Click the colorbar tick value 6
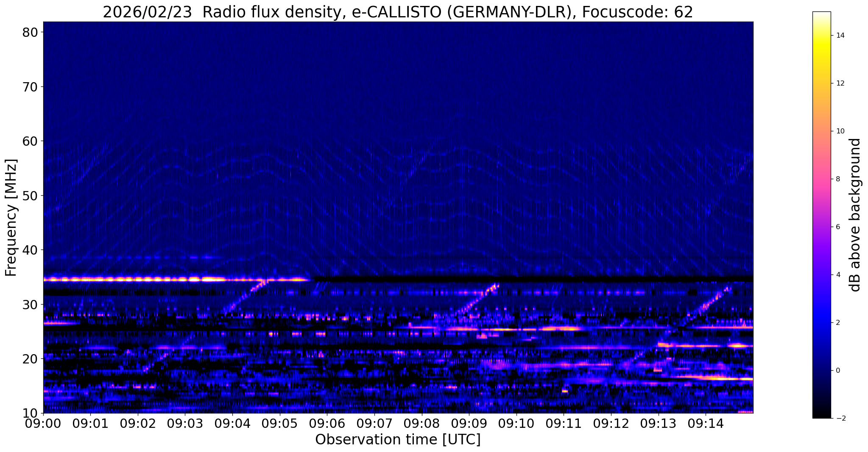Viewport: 868px width, 452px height. pos(838,227)
